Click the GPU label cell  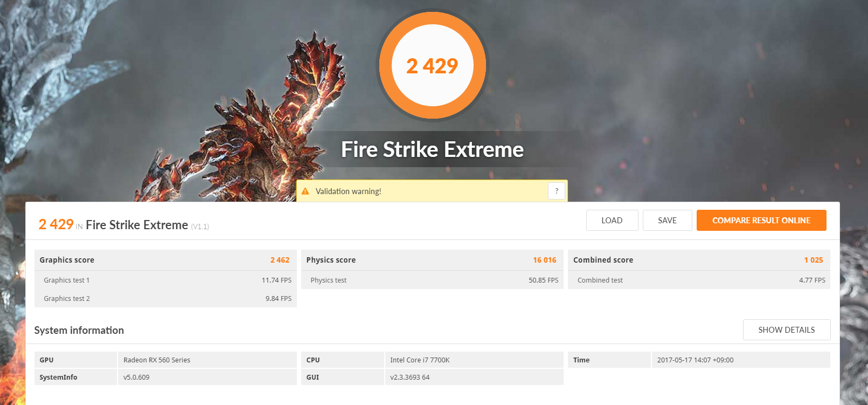tap(75, 360)
